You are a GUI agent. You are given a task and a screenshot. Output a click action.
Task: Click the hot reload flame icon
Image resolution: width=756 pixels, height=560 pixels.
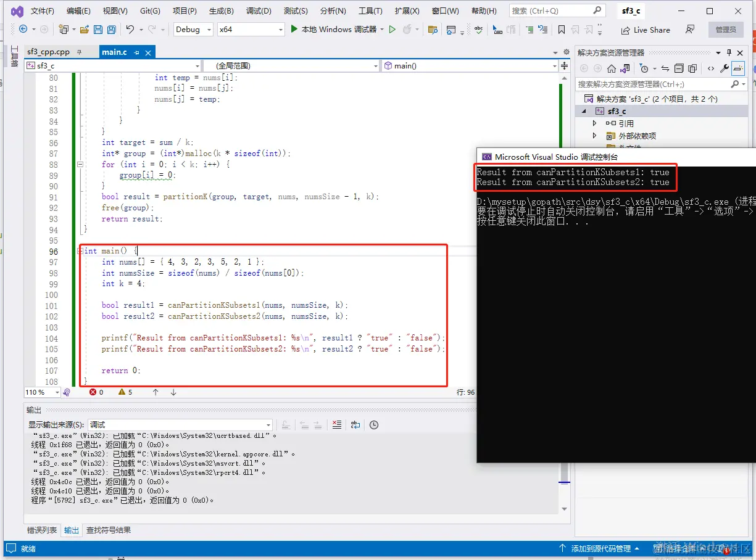tap(407, 30)
